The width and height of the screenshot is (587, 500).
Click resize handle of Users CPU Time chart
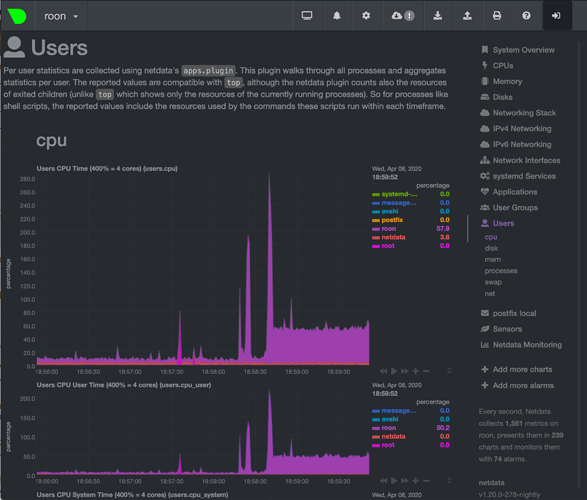(x=449, y=371)
